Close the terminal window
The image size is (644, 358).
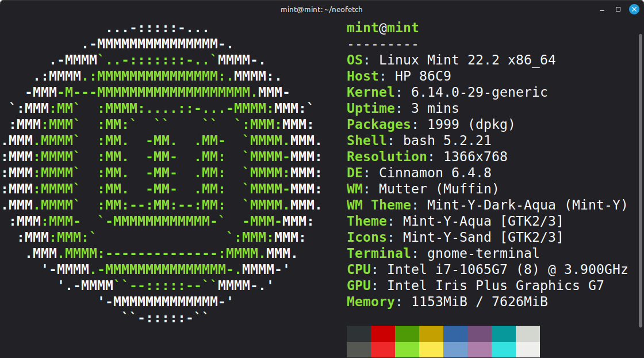click(634, 9)
